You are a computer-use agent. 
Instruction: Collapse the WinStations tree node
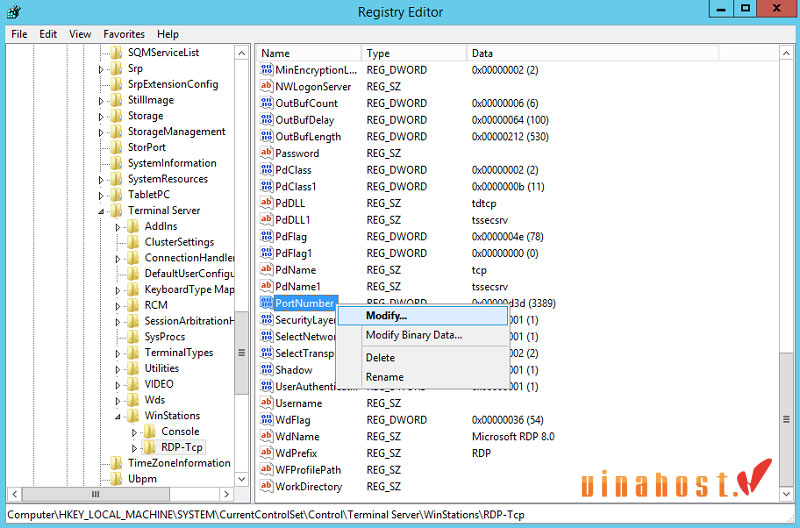[x=118, y=416]
